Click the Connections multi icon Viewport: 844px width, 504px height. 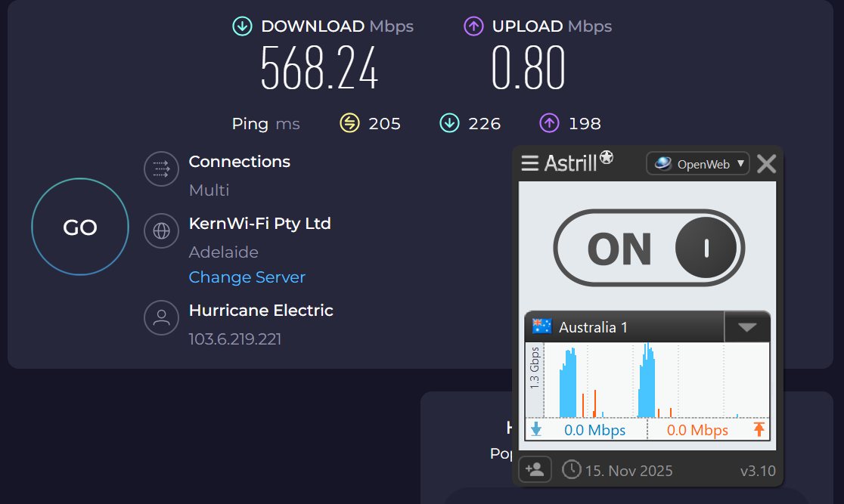pos(161,169)
